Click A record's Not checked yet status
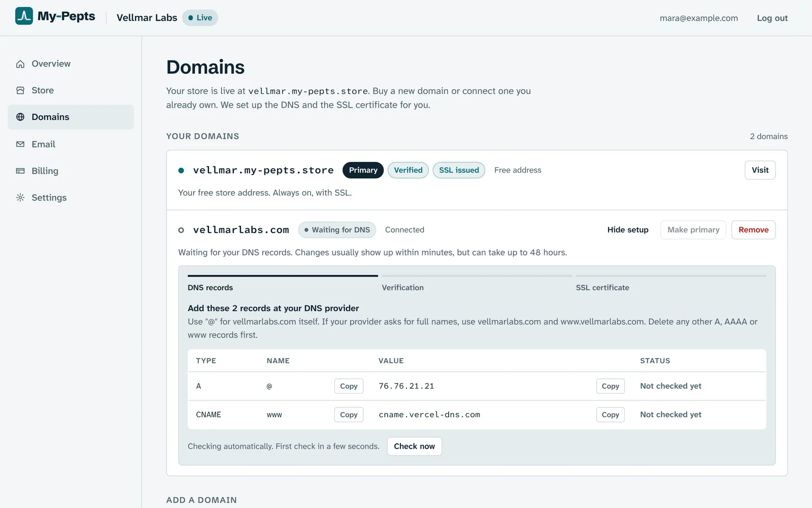This screenshot has height=508, width=812. [670, 386]
